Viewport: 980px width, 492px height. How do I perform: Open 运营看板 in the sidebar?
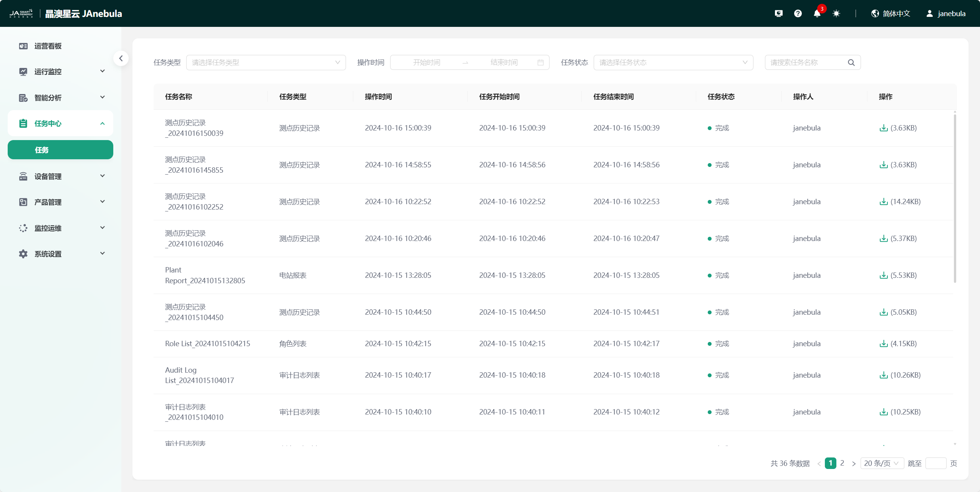pos(48,46)
